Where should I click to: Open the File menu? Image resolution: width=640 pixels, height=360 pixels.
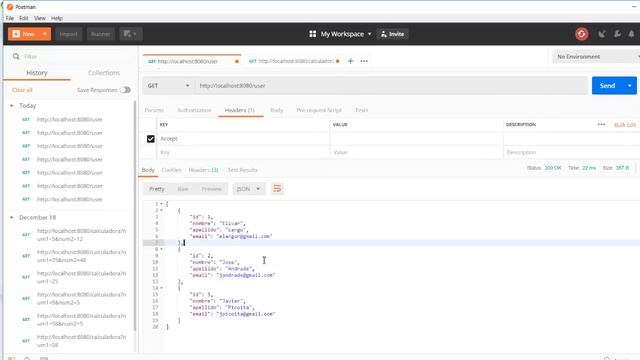(x=10, y=18)
